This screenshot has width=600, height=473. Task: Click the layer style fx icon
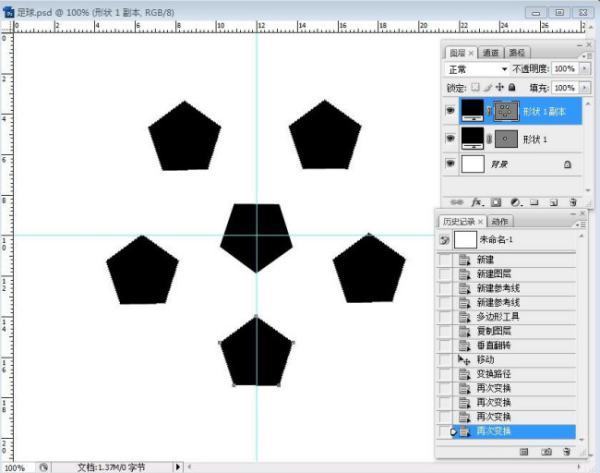pos(478,201)
